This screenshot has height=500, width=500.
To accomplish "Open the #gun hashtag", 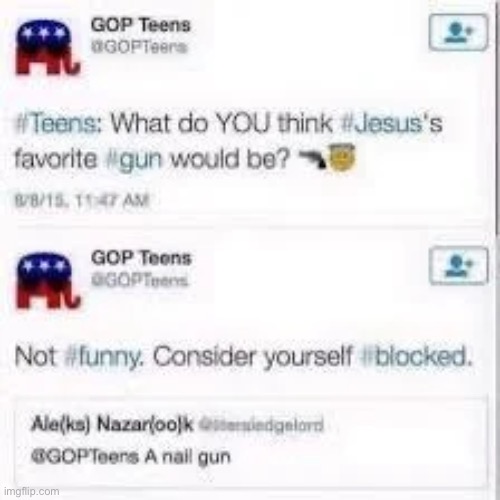I will click(x=133, y=160).
